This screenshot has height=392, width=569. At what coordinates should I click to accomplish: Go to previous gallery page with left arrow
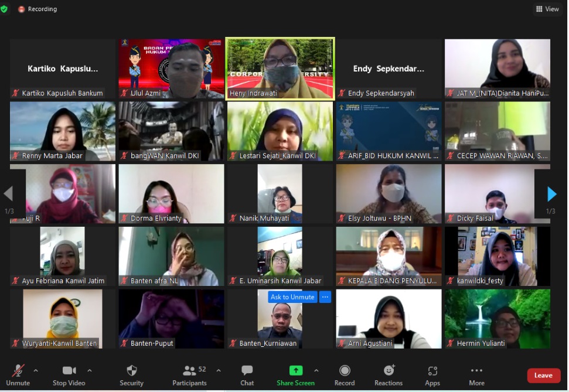(x=9, y=193)
